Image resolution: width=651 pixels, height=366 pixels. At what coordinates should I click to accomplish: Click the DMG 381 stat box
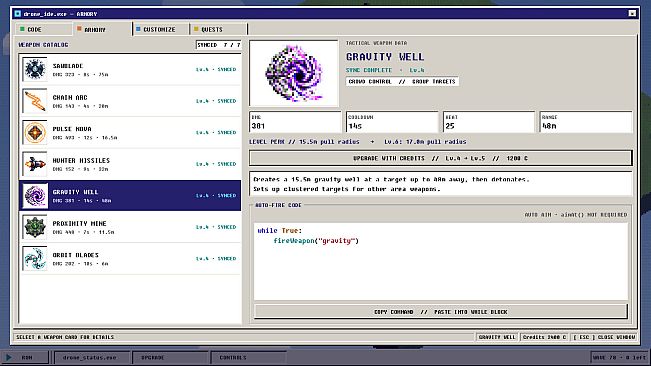(295, 122)
